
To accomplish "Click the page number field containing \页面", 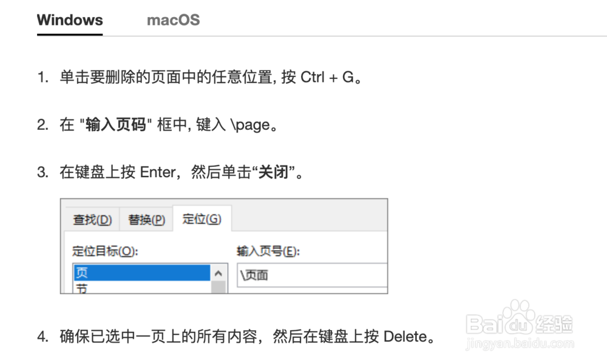I will pyautogui.click(x=312, y=275).
